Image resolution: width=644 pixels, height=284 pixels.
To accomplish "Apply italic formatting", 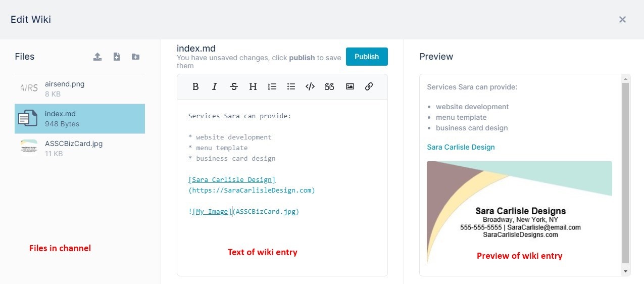I will [x=214, y=86].
